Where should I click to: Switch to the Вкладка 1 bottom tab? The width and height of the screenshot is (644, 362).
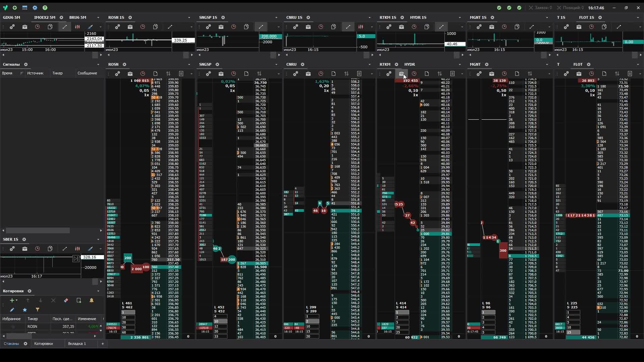pyautogui.click(x=77, y=344)
